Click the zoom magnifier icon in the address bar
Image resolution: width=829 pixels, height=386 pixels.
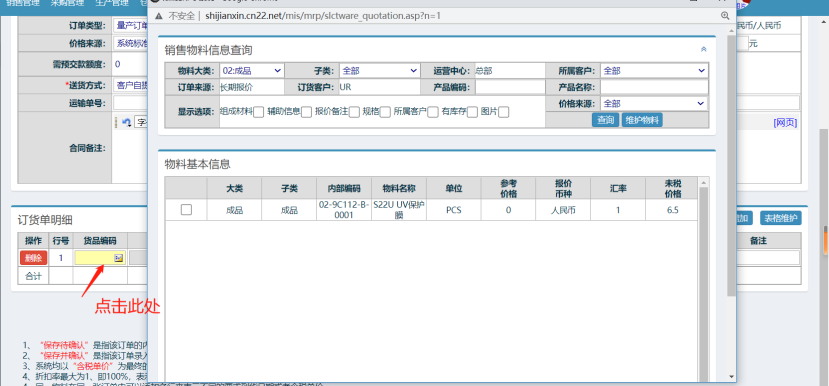(725, 16)
